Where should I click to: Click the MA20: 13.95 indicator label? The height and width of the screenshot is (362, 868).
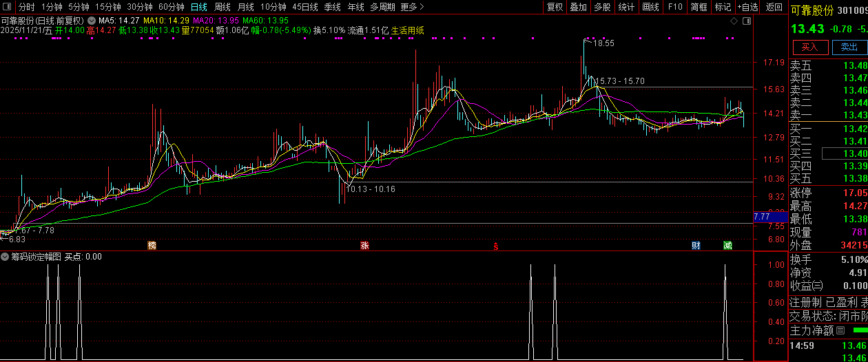tap(216, 21)
